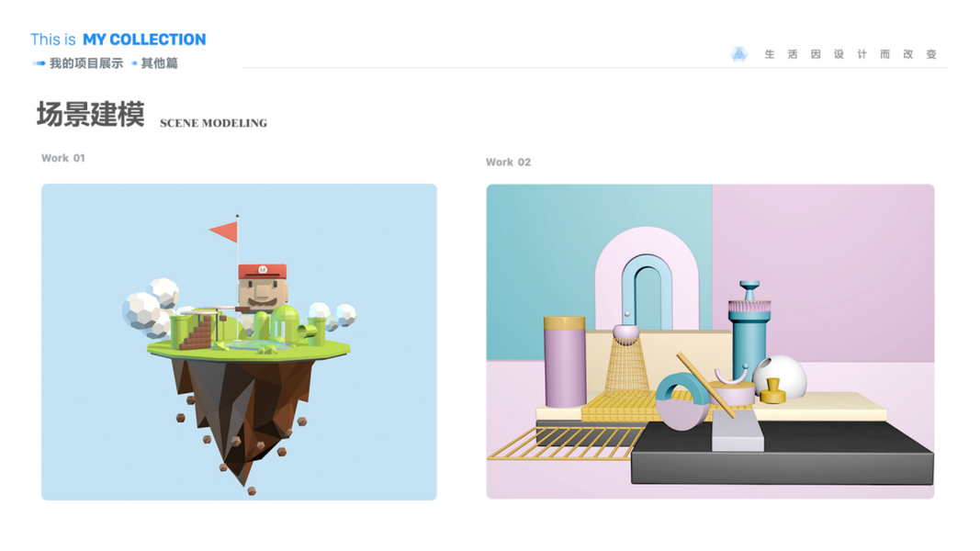Viewport: 980px width, 551px height.
Task: Click the 'MY COLLECTION' title text
Action: 144,39
